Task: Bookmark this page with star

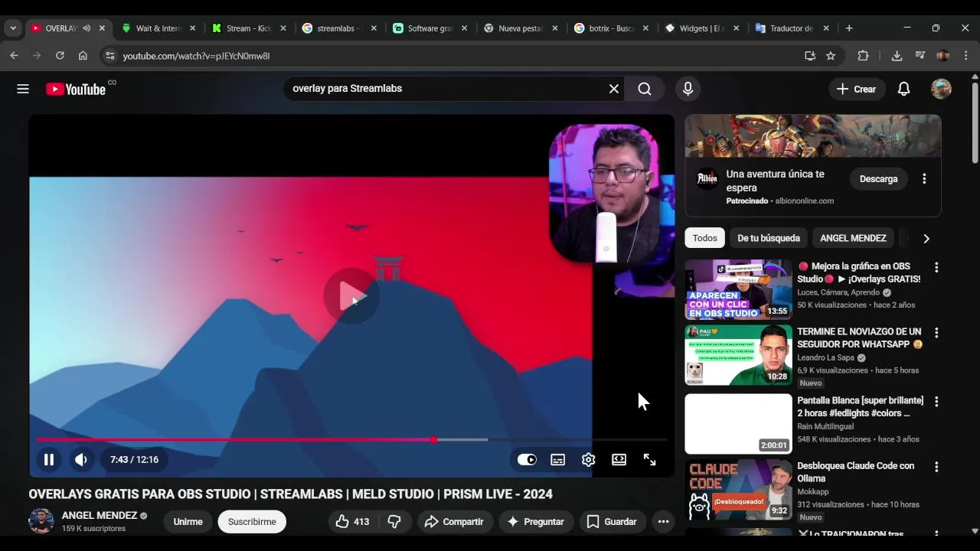Action: coord(831,56)
